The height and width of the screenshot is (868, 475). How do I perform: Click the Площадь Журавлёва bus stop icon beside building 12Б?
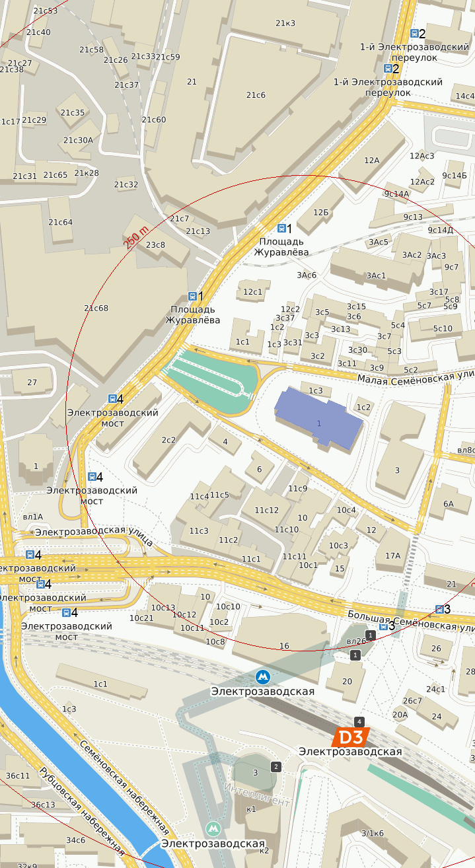point(282,229)
